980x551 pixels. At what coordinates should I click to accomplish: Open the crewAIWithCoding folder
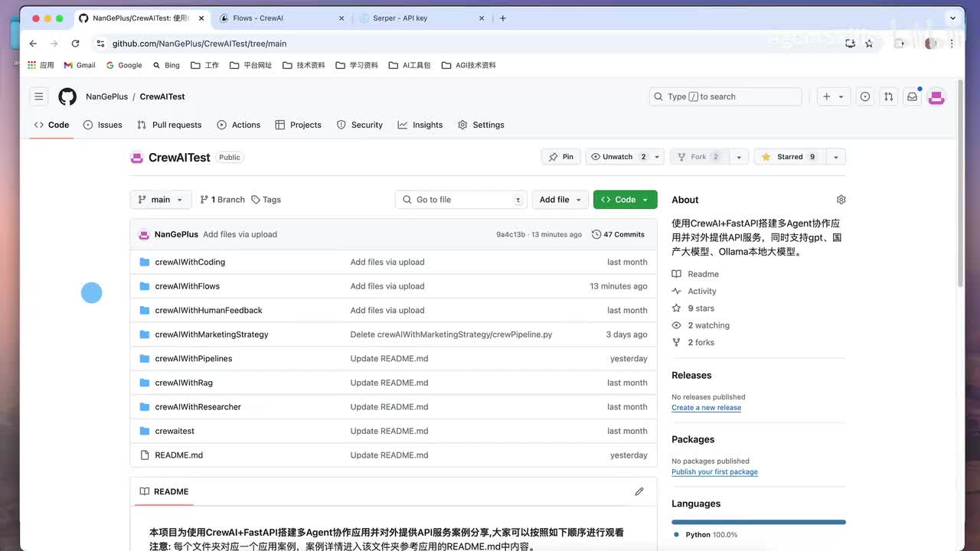click(x=190, y=262)
